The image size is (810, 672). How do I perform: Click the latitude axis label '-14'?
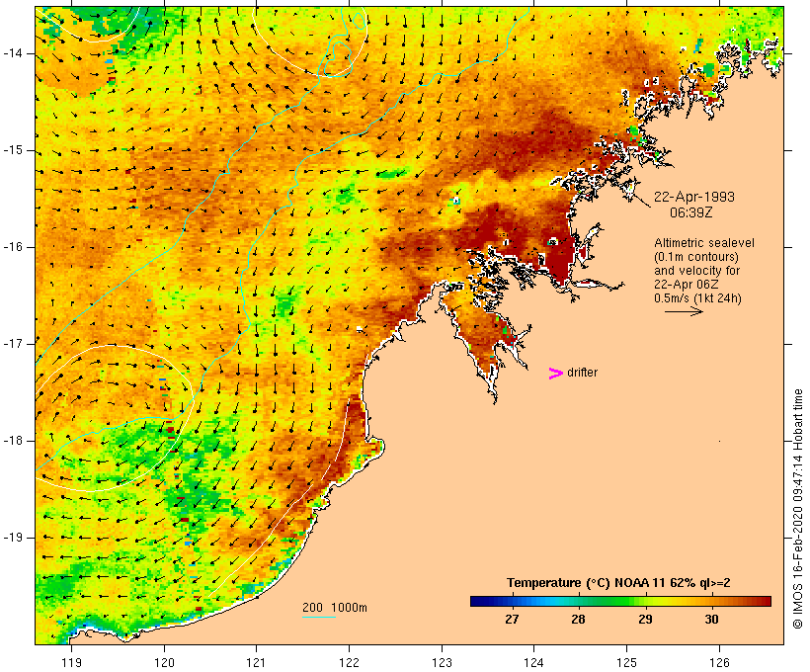pyautogui.click(x=13, y=53)
